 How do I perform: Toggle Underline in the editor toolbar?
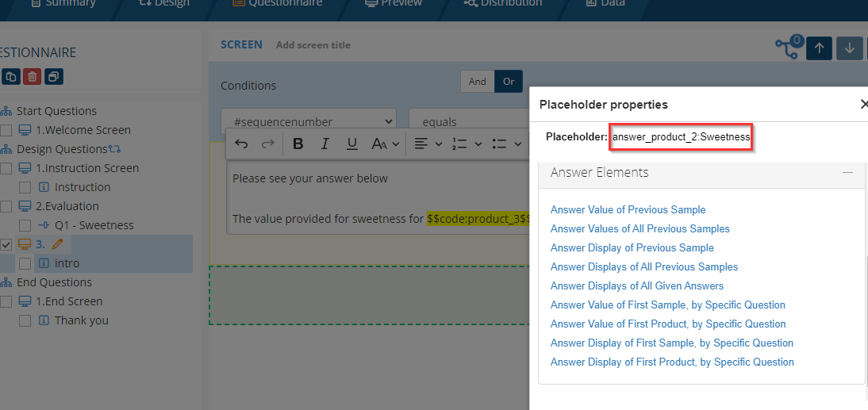352,144
